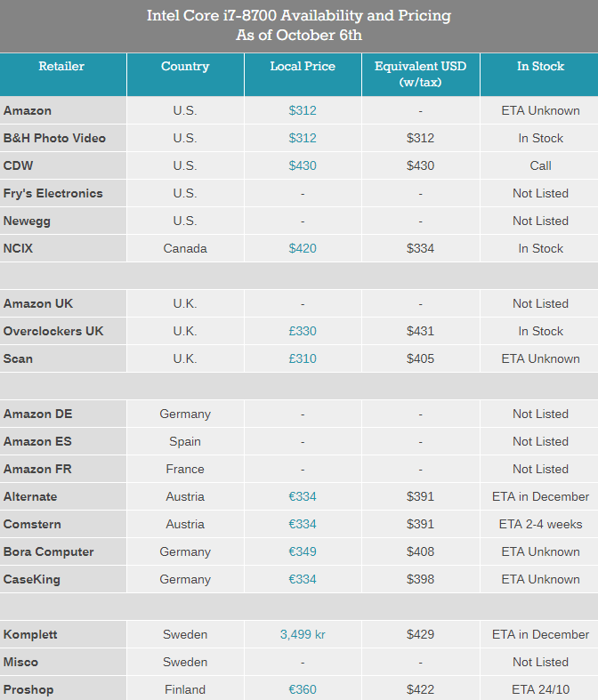Open Amazon's $312 price link

[x=303, y=110]
